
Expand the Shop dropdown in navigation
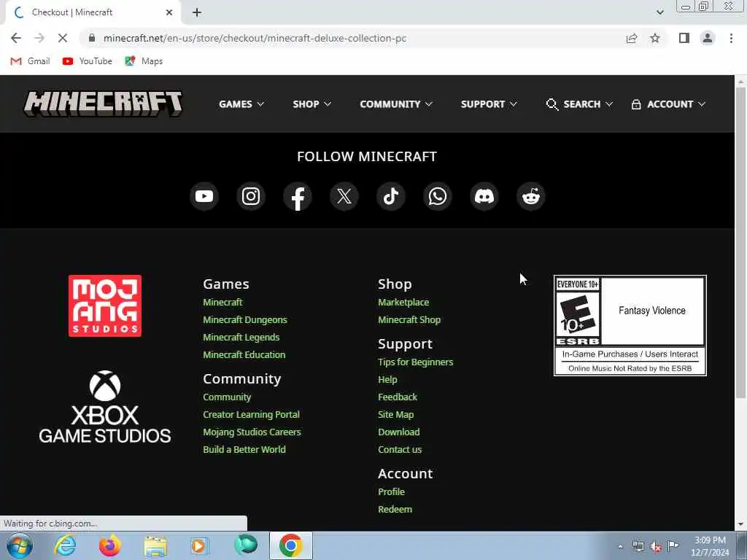[x=311, y=104]
